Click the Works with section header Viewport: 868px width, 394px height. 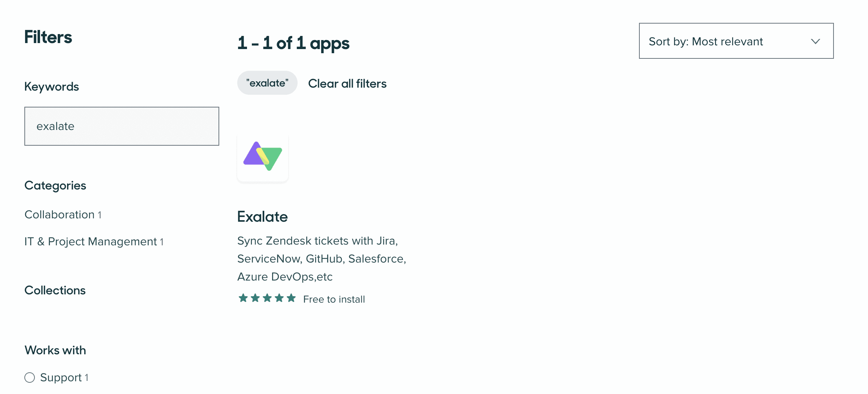pyautogui.click(x=55, y=350)
